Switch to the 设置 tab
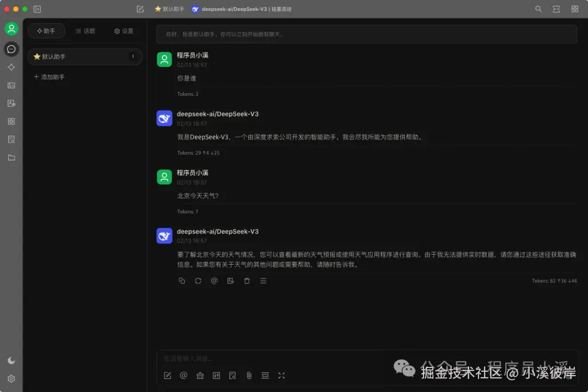 pyautogui.click(x=124, y=31)
